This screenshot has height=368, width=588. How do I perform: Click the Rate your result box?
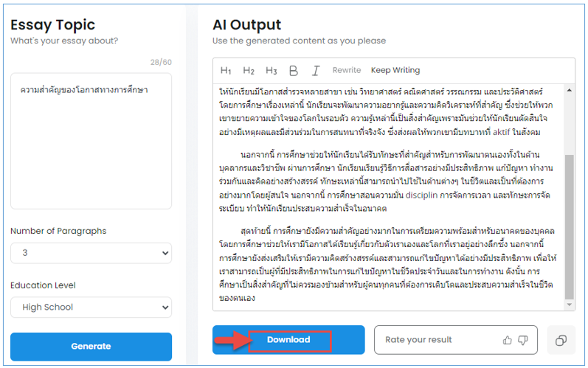click(x=456, y=340)
